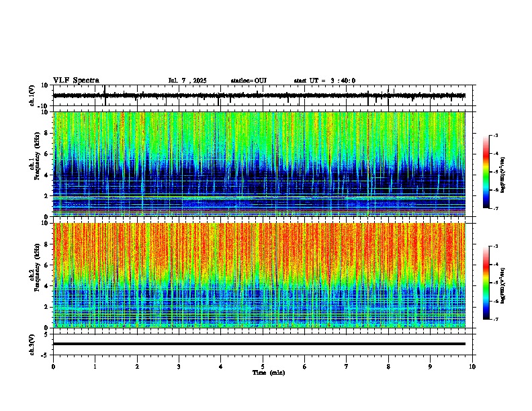The width and height of the screenshot is (532, 411).
Task: Click the time axis tick label '7'
Action: point(347,367)
